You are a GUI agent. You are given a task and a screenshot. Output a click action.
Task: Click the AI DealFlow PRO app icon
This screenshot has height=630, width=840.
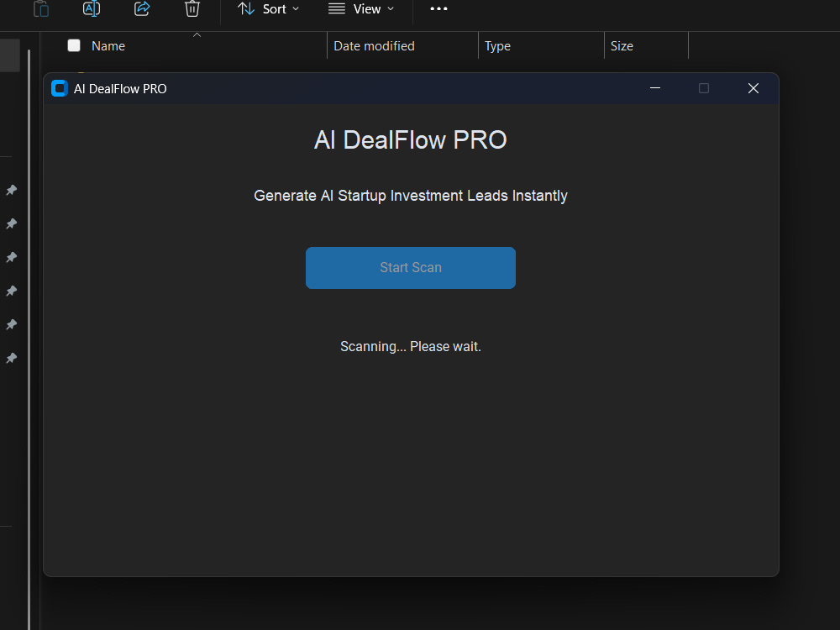click(60, 88)
